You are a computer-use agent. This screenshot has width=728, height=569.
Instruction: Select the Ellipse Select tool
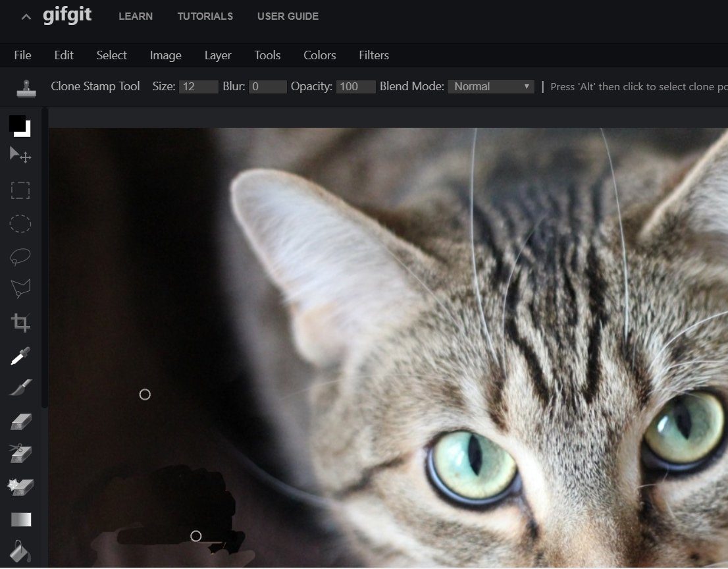click(20, 224)
